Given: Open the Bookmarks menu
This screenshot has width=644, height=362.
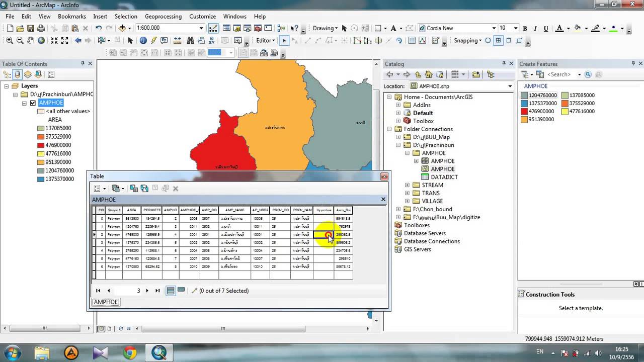Looking at the screenshot, I should (72, 16).
